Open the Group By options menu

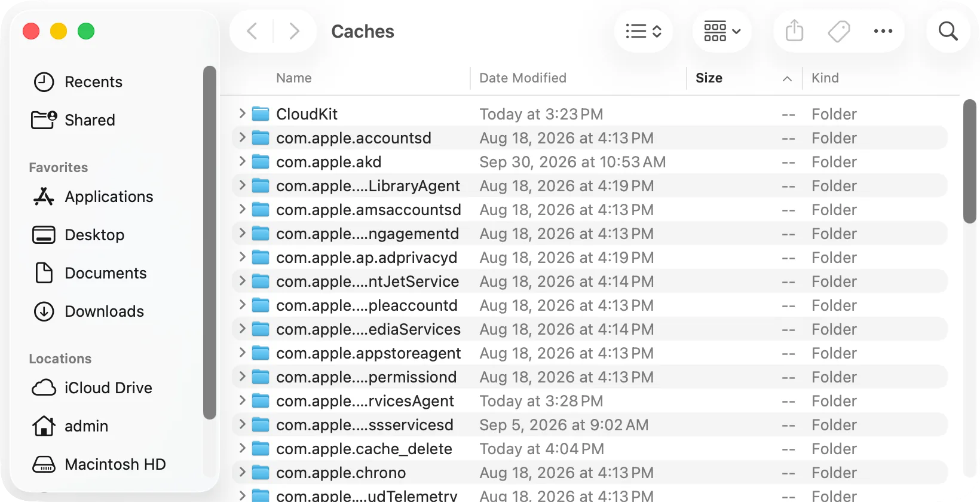coord(722,31)
